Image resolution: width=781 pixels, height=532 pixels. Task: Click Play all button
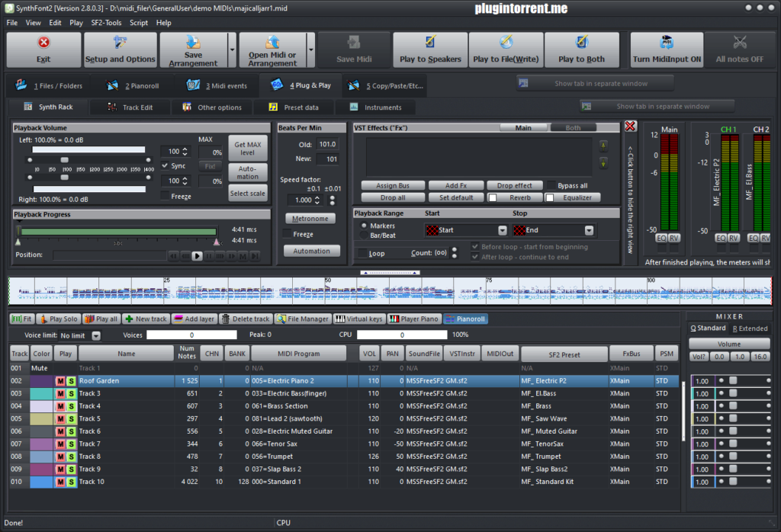(x=101, y=319)
